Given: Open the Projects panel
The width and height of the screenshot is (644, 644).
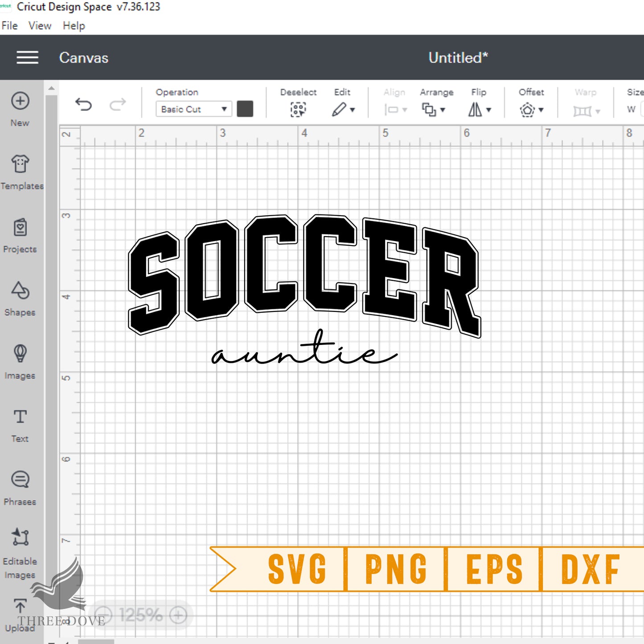Looking at the screenshot, I should [20, 227].
